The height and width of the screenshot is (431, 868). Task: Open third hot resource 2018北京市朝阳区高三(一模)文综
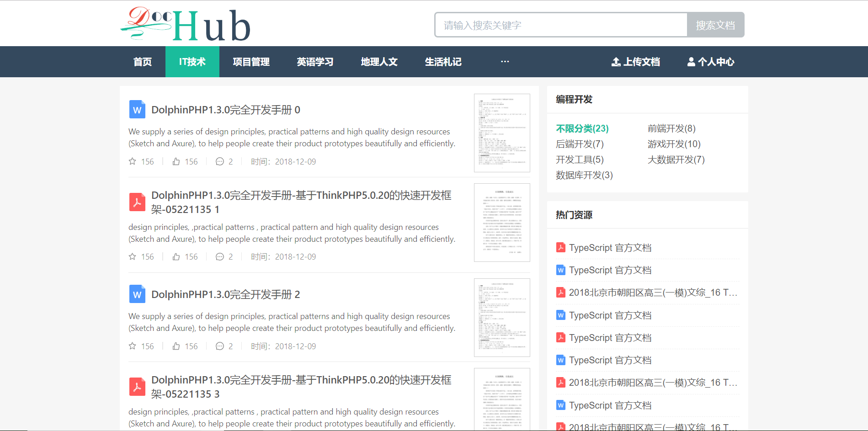tap(653, 292)
